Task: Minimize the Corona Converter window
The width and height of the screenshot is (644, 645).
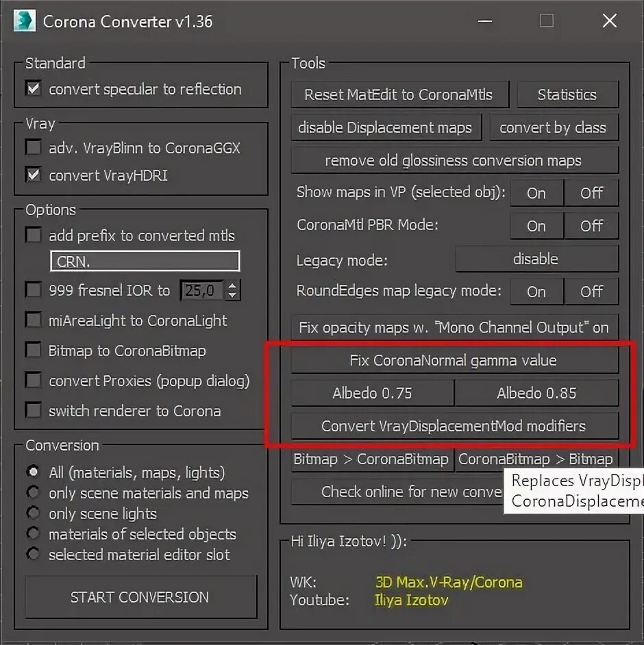Action: [x=485, y=21]
